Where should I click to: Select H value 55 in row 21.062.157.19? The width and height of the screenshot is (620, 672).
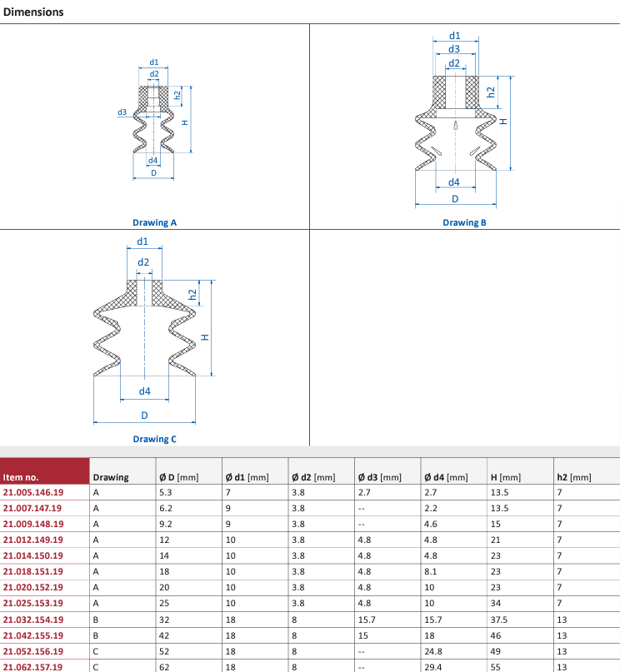coord(496,667)
